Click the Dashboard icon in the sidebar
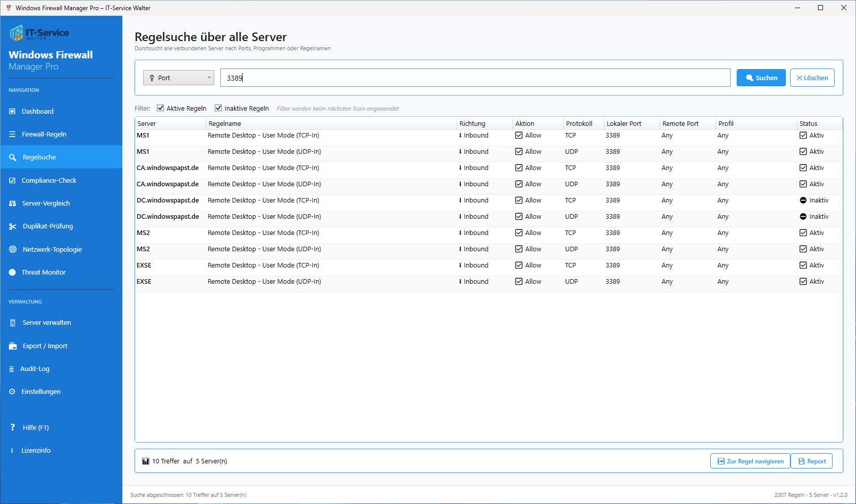The height and width of the screenshot is (504, 856). [12, 112]
